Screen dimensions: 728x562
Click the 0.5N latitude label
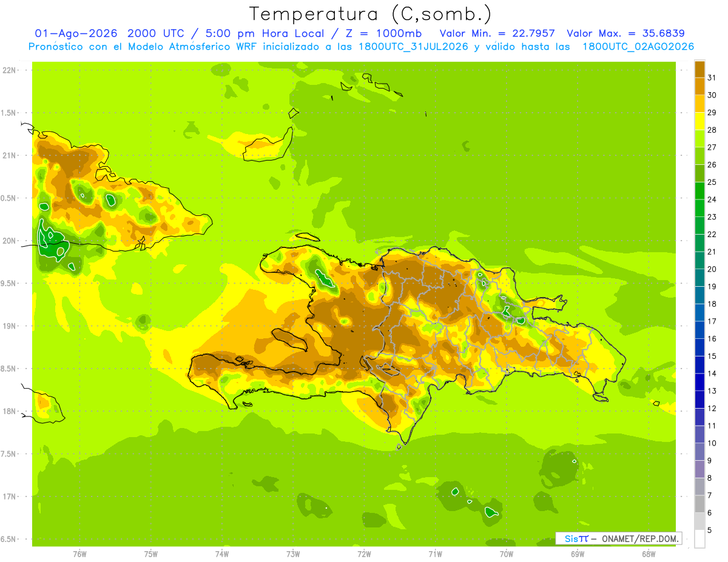click(9, 198)
